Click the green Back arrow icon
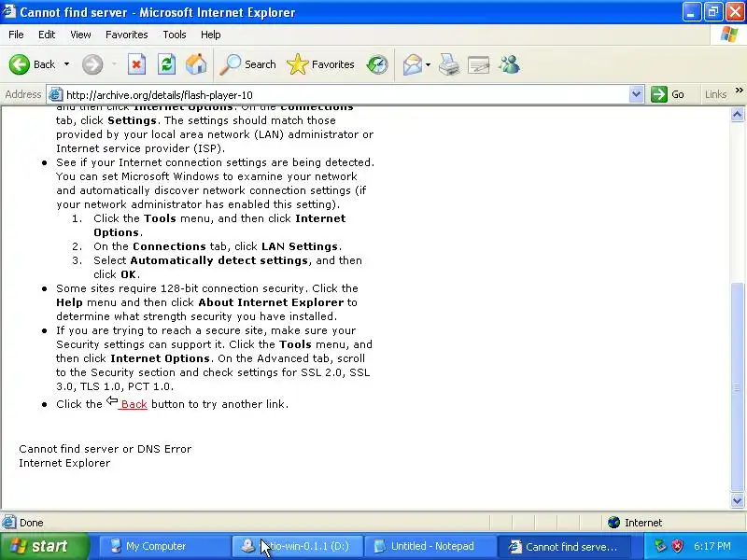Viewport: 747px width, 560px height. [19, 64]
